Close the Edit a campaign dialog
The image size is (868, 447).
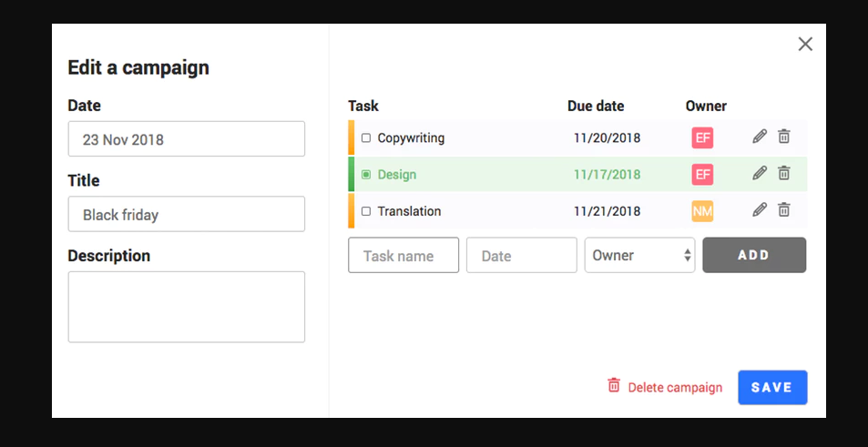(805, 45)
